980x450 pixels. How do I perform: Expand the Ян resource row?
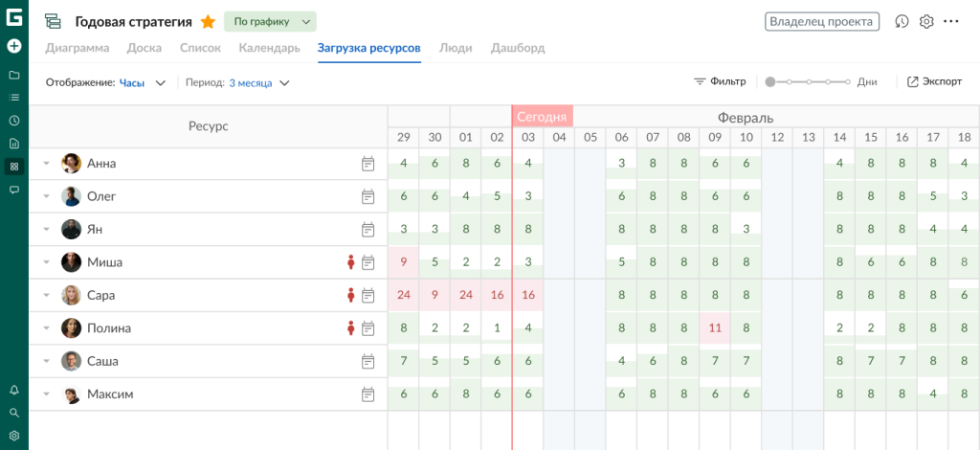pos(46,230)
